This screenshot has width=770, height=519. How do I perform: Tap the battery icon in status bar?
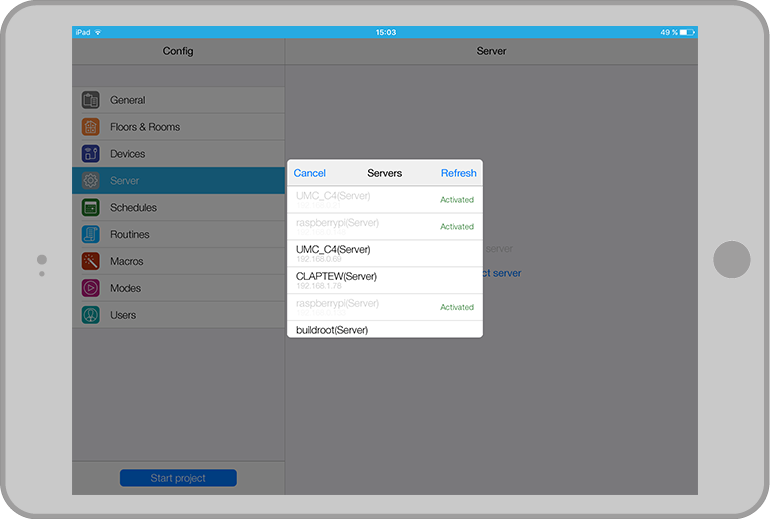(687, 32)
